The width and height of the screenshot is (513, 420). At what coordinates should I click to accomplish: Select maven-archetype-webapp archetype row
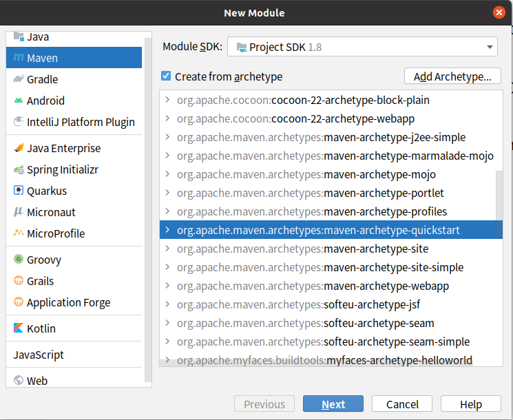331,286
